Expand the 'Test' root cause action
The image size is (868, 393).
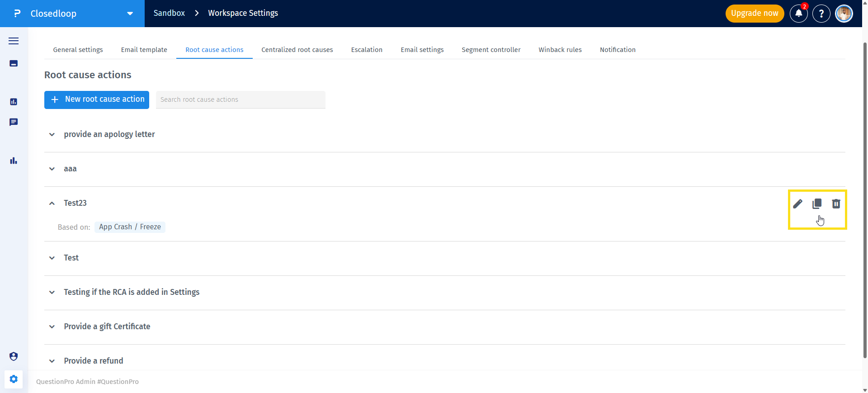tap(52, 258)
